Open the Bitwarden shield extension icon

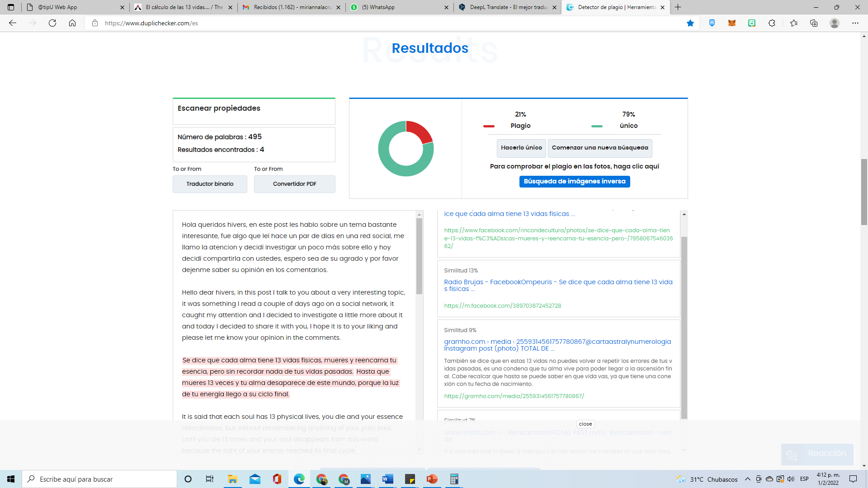(712, 23)
